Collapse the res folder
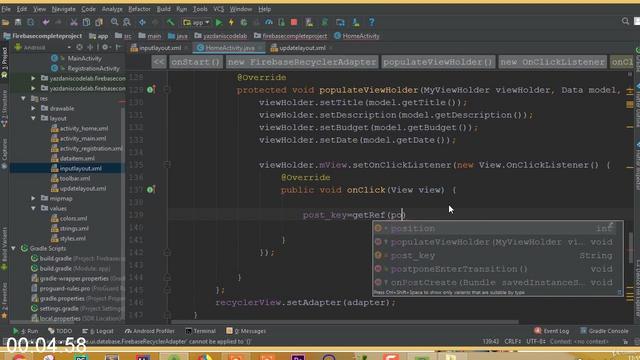This screenshot has height=360, width=640. [23, 98]
